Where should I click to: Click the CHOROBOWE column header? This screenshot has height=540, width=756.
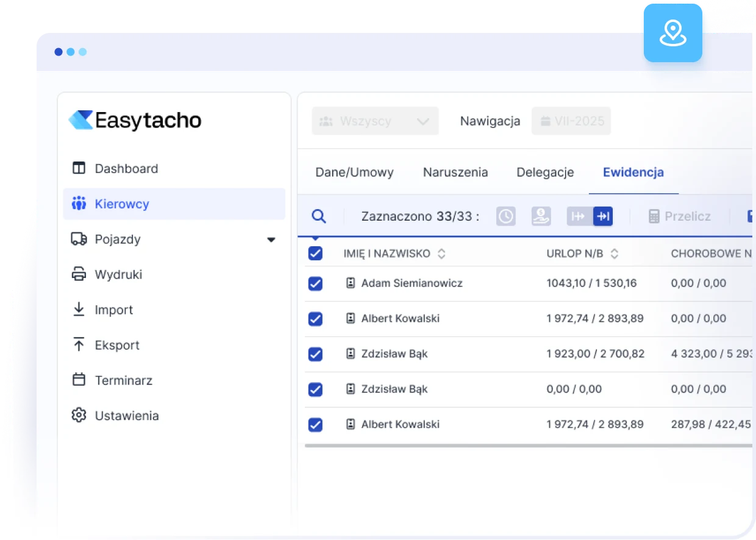[711, 254]
